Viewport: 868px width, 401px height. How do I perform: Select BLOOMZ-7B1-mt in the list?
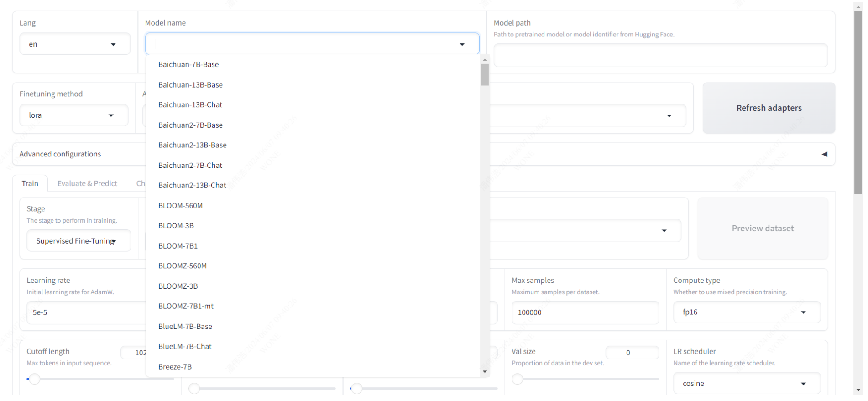pyautogui.click(x=313, y=306)
